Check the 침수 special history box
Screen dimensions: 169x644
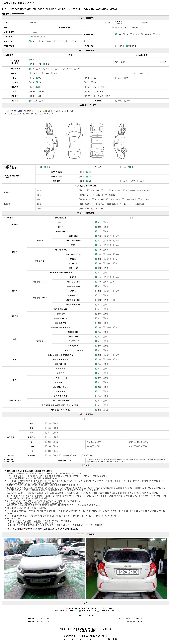click(85, 82)
